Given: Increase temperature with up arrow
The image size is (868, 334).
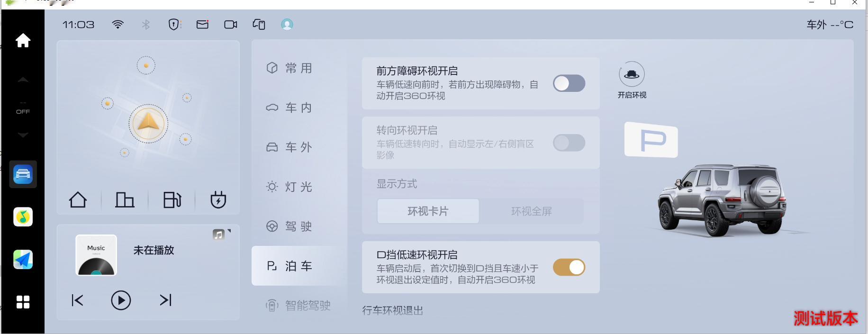Looking at the screenshot, I should (x=23, y=80).
